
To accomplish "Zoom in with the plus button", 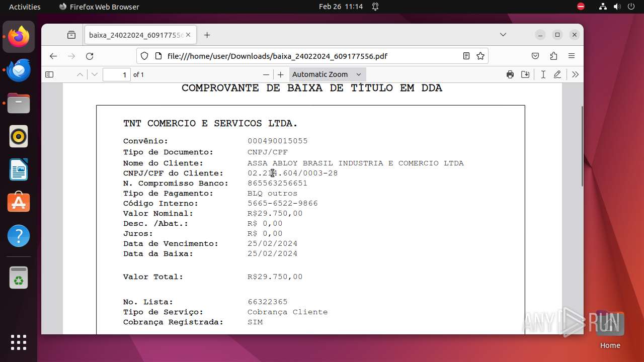I will [281, 74].
